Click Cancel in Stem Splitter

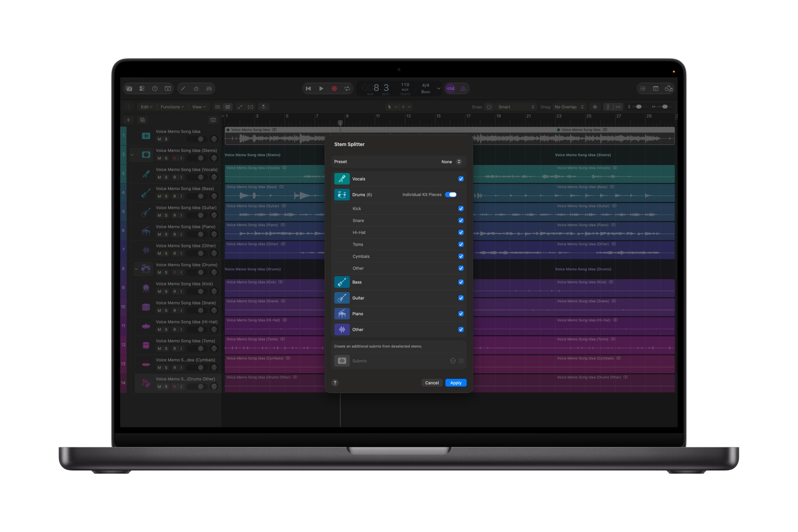point(432,383)
